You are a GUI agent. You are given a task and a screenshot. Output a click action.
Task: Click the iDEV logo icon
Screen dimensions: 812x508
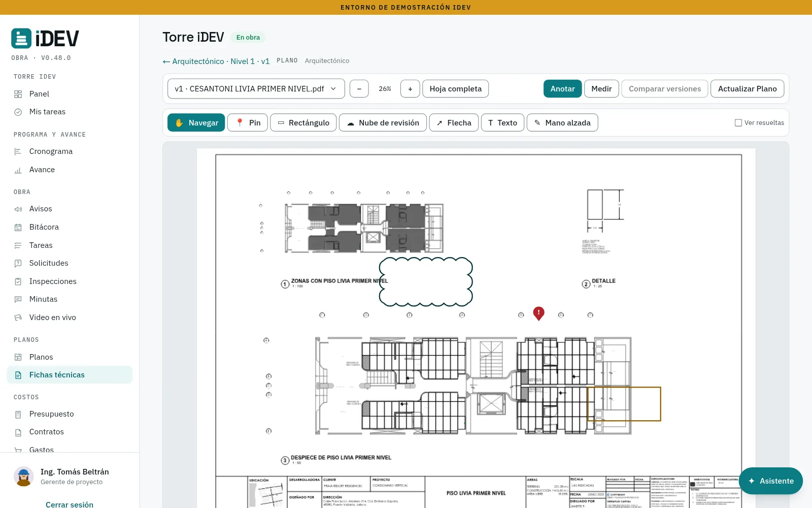pos(21,38)
